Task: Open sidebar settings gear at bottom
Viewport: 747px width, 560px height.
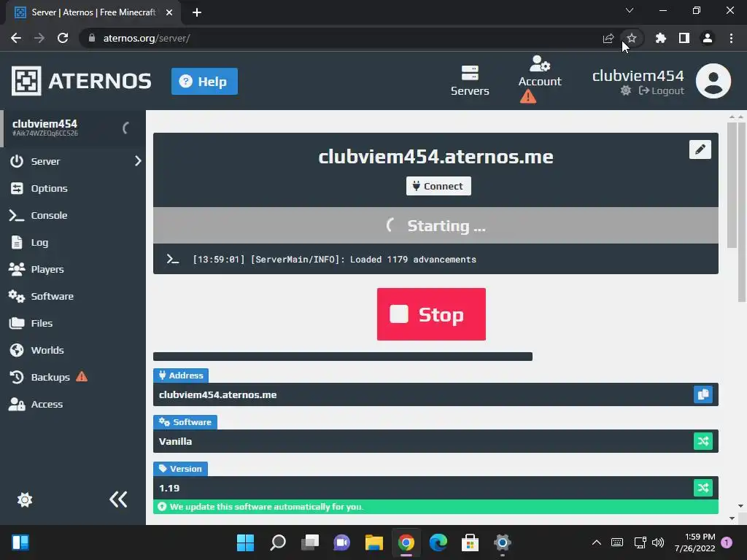Action: pos(25,499)
